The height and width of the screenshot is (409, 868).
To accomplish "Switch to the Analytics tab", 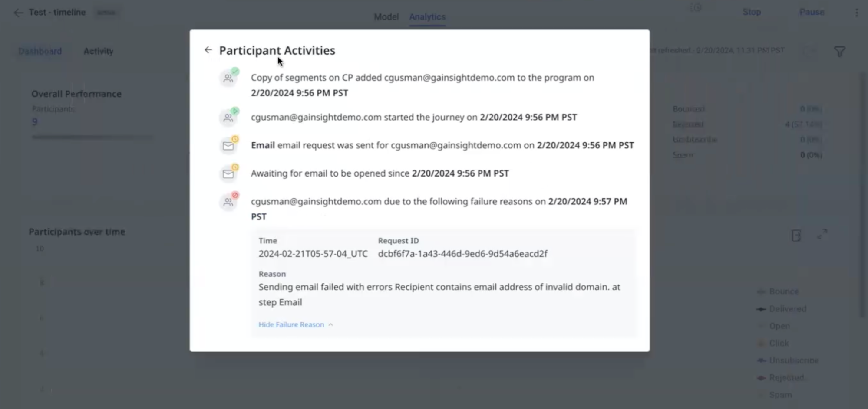I will click(427, 16).
